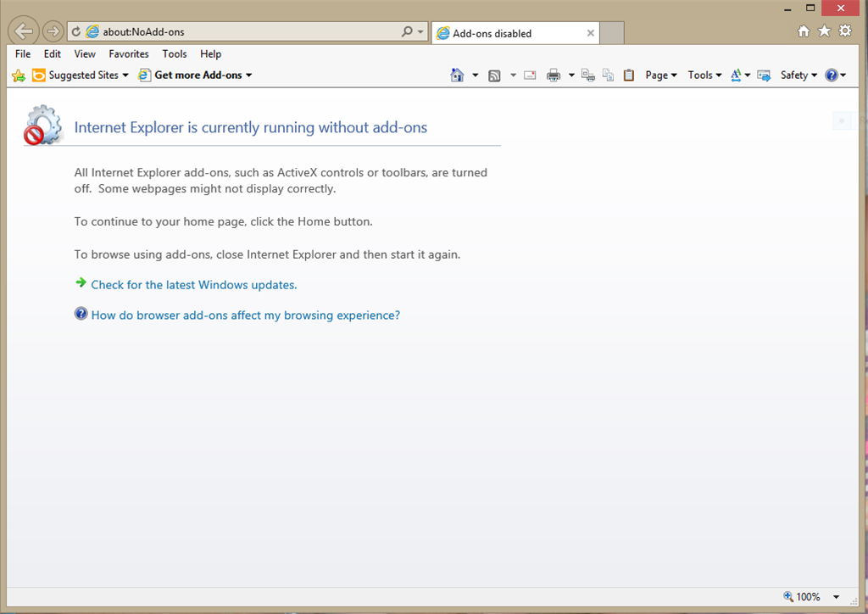This screenshot has width=868, height=614.
Task: Click the Copy icon in command bar
Action: (x=609, y=75)
